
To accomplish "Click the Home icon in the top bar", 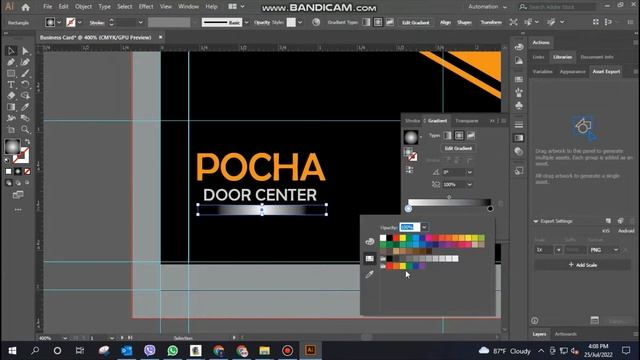I will pos(25,7).
